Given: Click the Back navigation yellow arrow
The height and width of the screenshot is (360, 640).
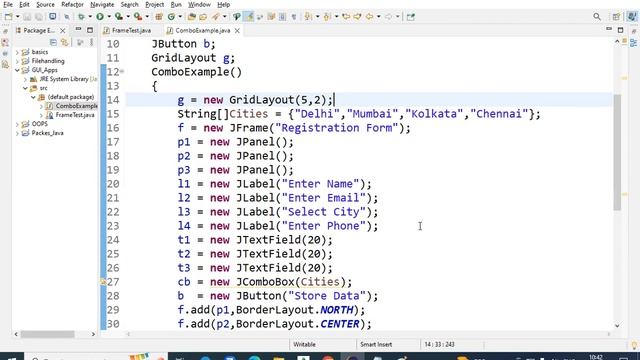Looking at the screenshot, I should pos(369,17).
